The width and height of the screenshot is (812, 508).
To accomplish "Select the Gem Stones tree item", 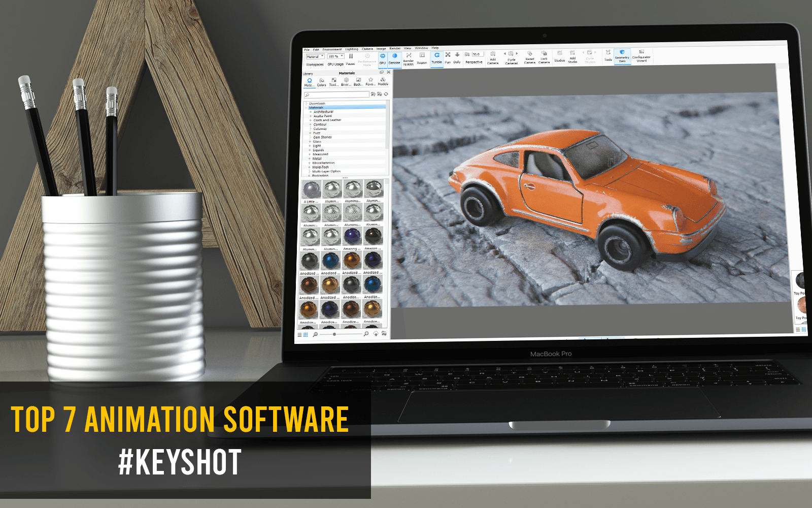I will [322, 137].
